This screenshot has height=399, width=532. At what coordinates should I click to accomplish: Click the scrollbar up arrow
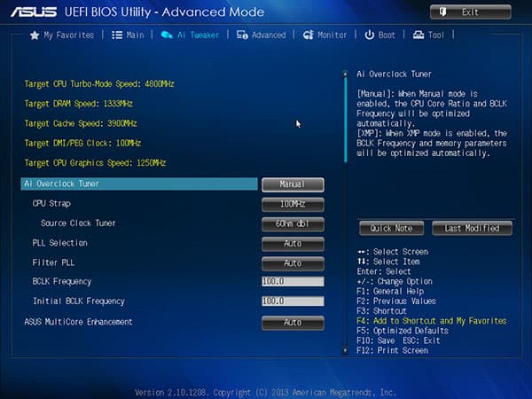click(345, 74)
